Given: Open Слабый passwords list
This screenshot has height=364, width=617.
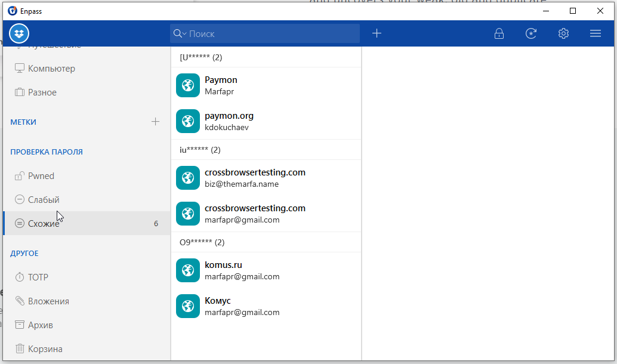Looking at the screenshot, I should pos(87,200).
